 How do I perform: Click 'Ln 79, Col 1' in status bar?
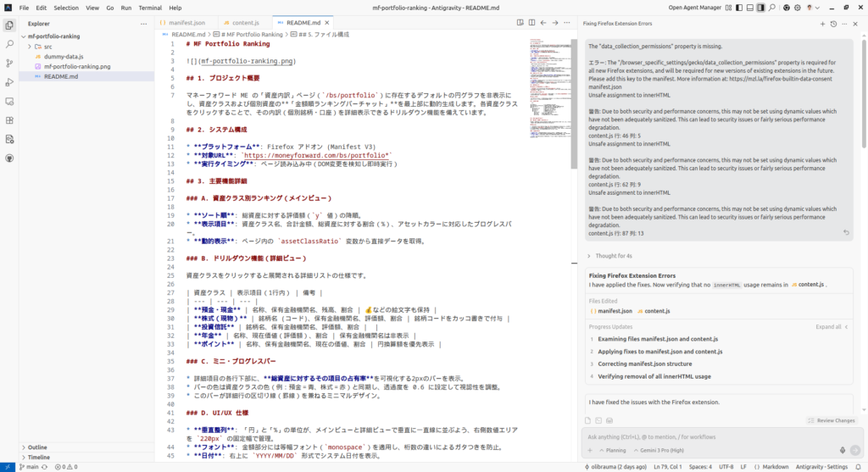668,467
